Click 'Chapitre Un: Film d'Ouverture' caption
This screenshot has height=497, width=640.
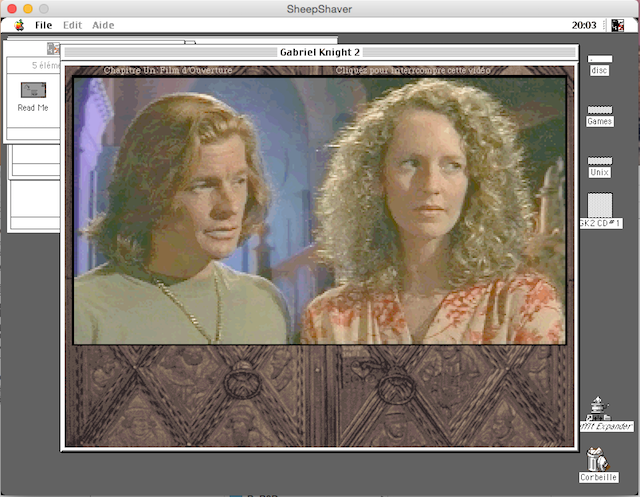168,71
